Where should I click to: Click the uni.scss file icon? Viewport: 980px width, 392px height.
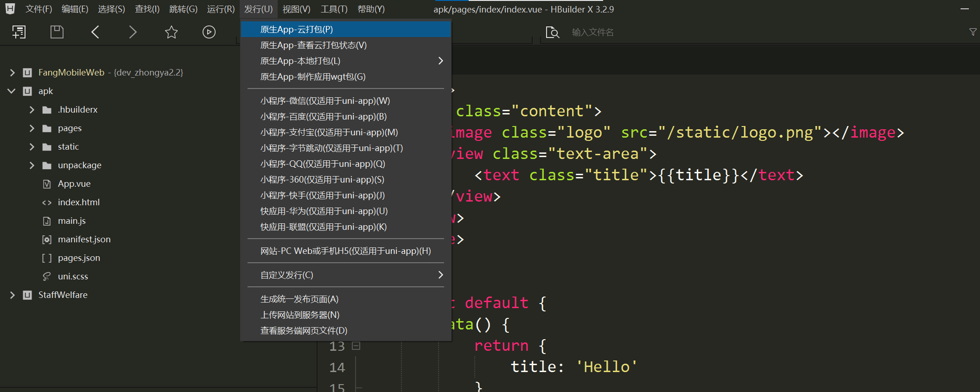[x=47, y=277]
